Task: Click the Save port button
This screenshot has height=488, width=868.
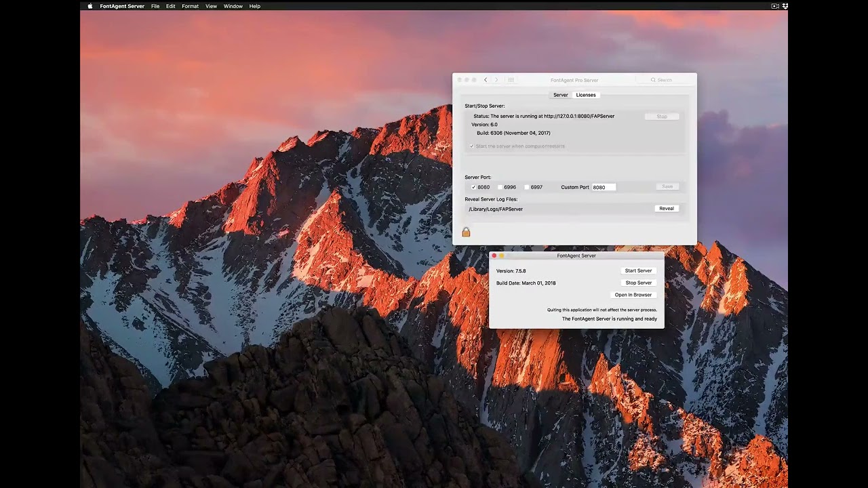Action: (x=667, y=186)
